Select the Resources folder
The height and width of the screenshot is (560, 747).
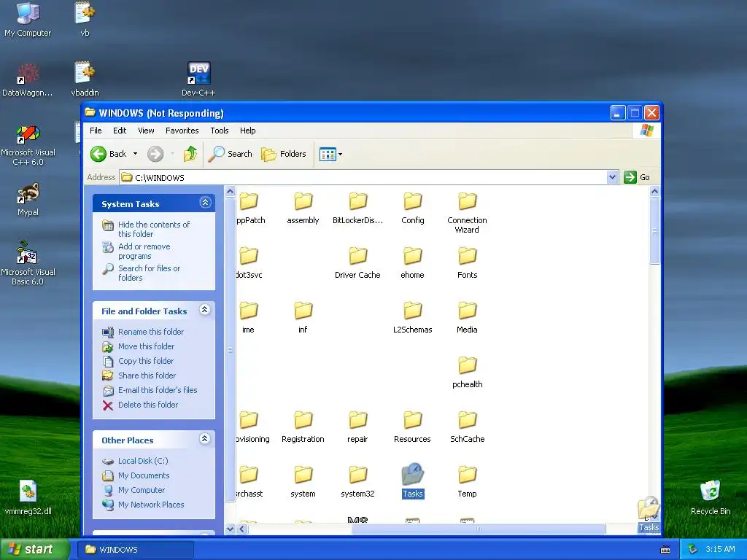click(x=413, y=427)
